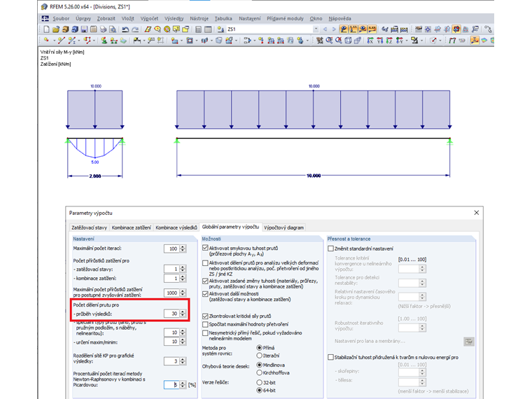The height and width of the screenshot is (399, 532).
Task: Click the New file icon
Action: 46,29
